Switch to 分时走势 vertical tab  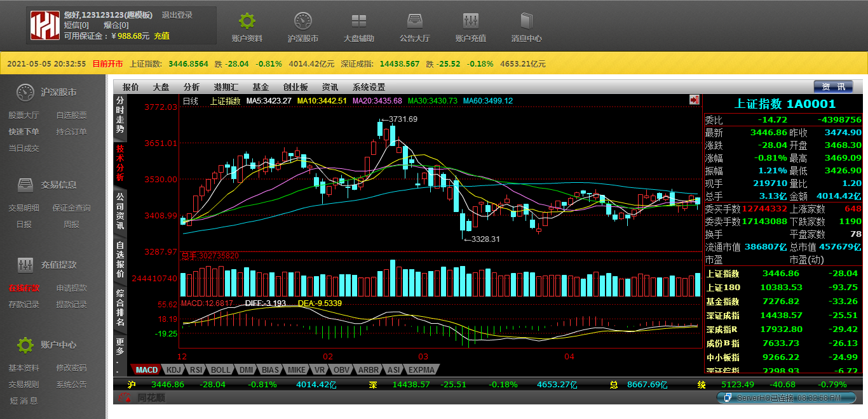tap(120, 115)
